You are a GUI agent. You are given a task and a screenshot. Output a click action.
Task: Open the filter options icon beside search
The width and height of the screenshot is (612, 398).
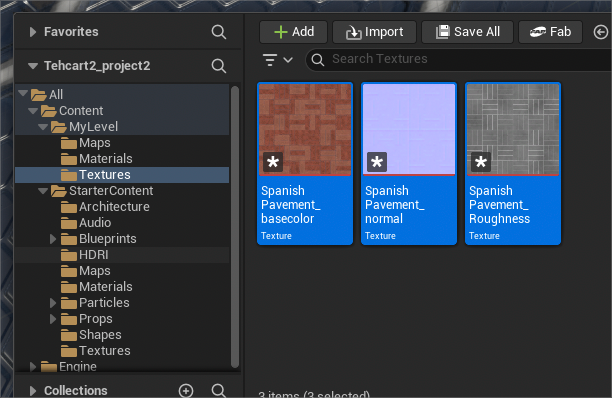[x=277, y=60]
